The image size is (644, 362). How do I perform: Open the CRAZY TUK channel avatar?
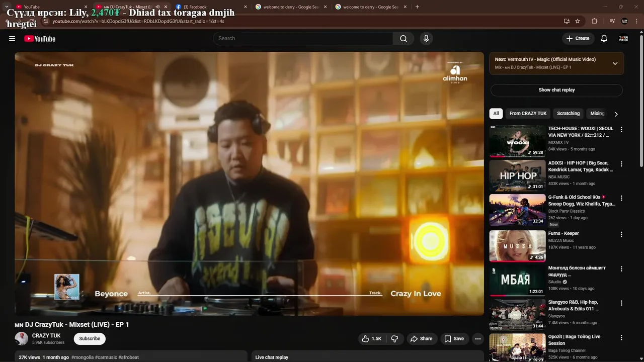21,339
